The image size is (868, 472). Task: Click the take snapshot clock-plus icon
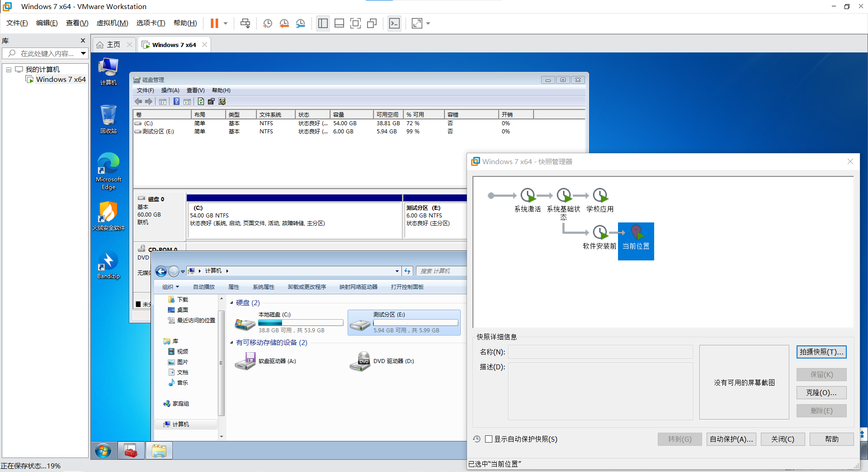(268, 23)
